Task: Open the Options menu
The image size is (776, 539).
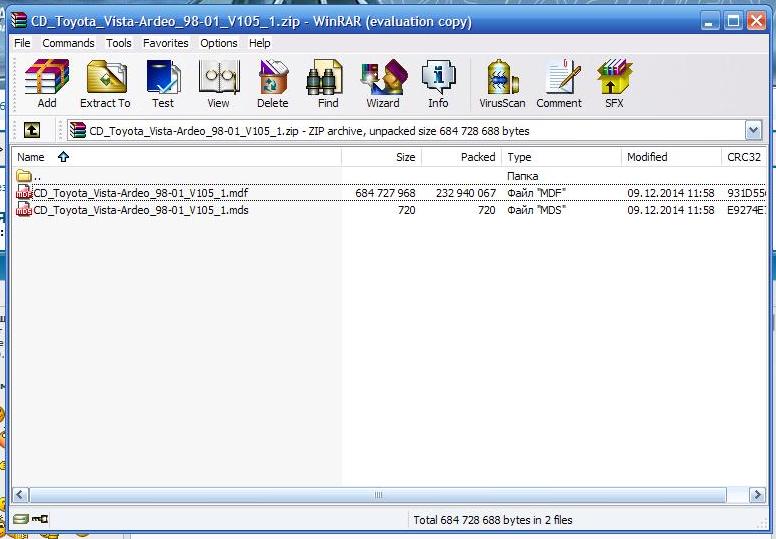Action: [x=218, y=43]
